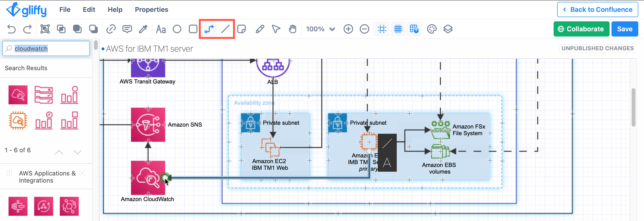The width and height of the screenshot is (644, 221).
Task: Click the Save button
Action: click(625, 29)
